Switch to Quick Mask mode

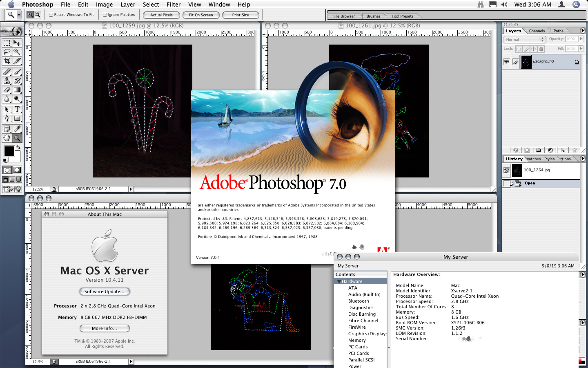point(17,170)
